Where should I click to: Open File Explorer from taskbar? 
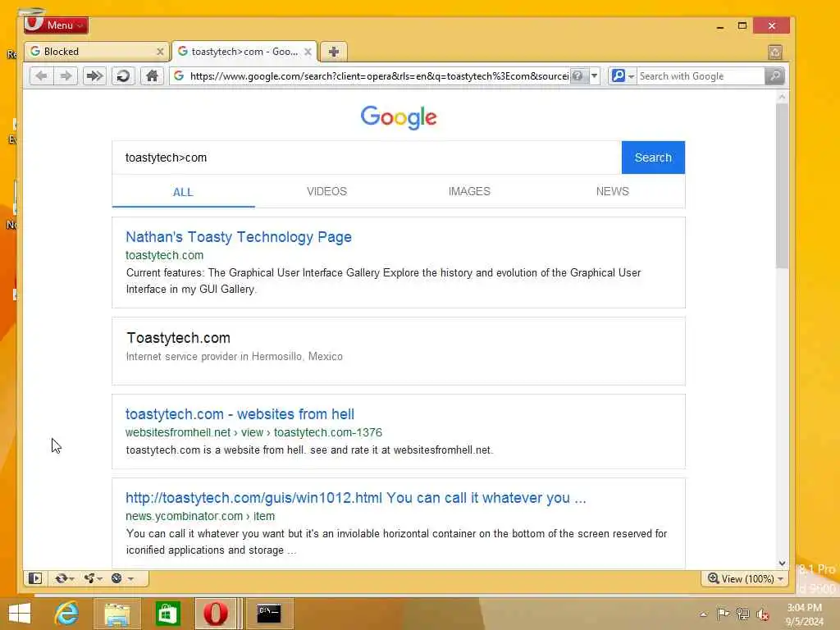(116, 614)
